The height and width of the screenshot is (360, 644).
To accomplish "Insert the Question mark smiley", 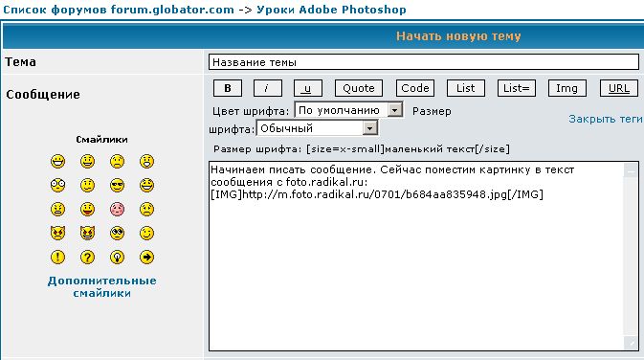I will pyautogui.click(x=87, y=258).
